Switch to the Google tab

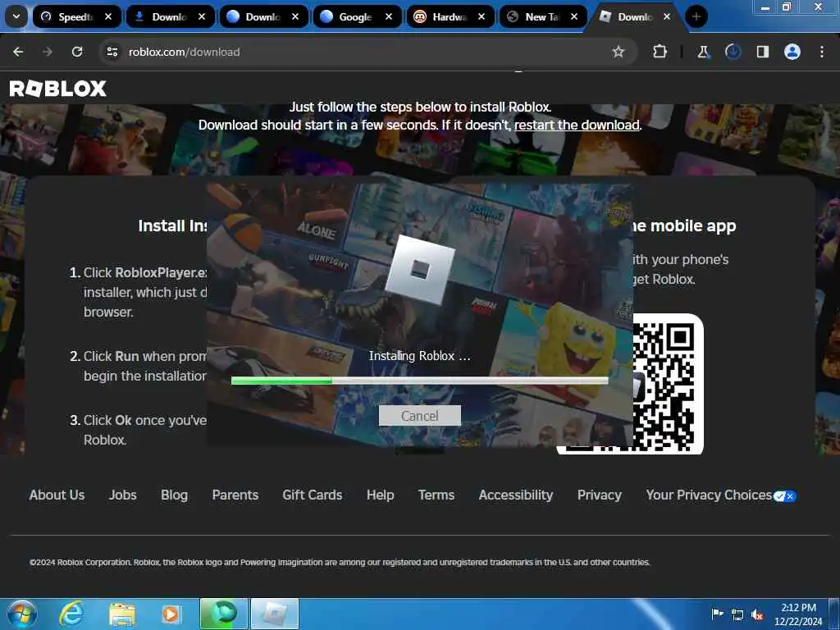(x=356, y=16)
